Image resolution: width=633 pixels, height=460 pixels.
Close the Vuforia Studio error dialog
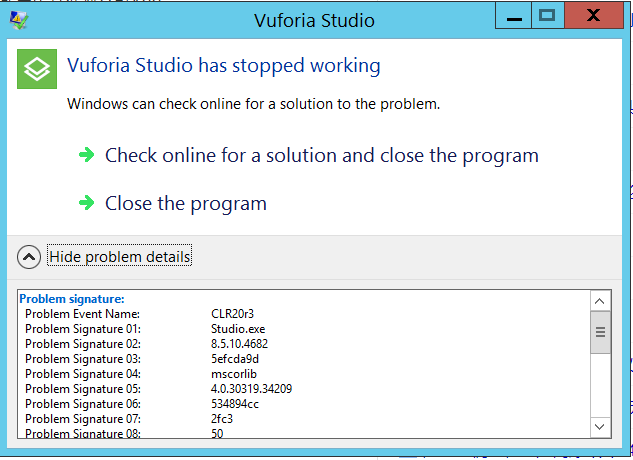pos(593,16)
